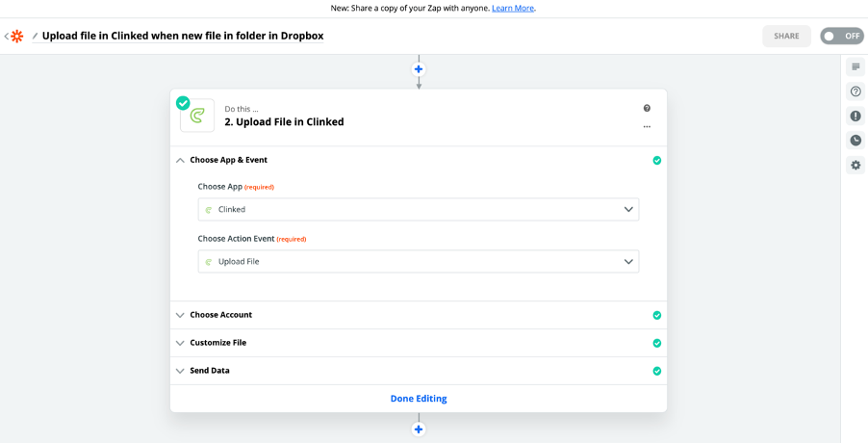Open the Choose Action Event dropdown
868x443 pixels.
[418, 261]
